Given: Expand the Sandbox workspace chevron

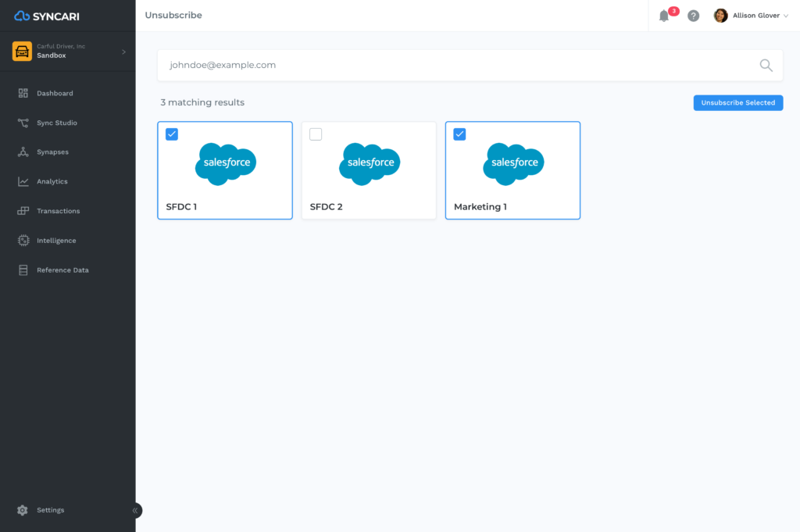Looking at the screenshot, I should pos(123,52).
